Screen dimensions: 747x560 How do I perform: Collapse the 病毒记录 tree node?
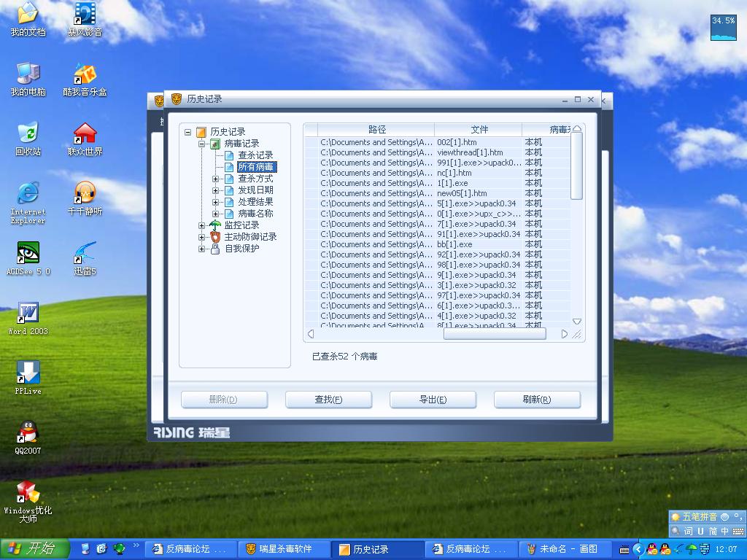pyautogui.click(x=201, y=144)
